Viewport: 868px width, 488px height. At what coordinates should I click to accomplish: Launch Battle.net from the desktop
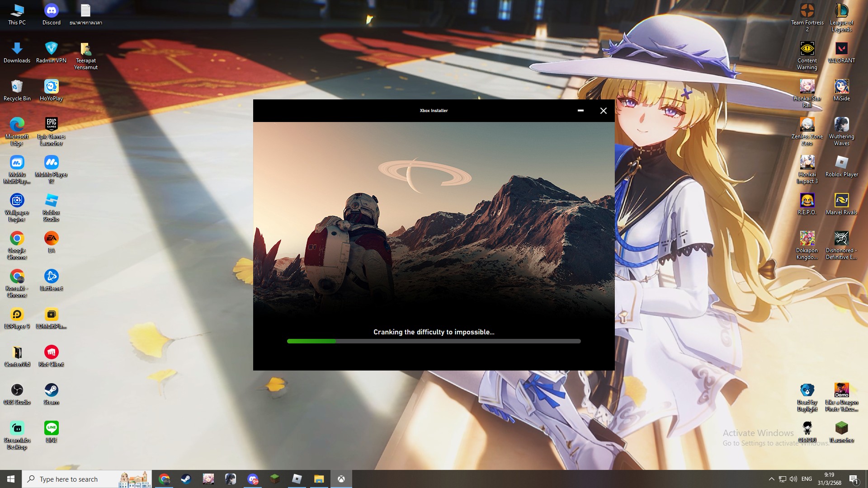point(51,280)
